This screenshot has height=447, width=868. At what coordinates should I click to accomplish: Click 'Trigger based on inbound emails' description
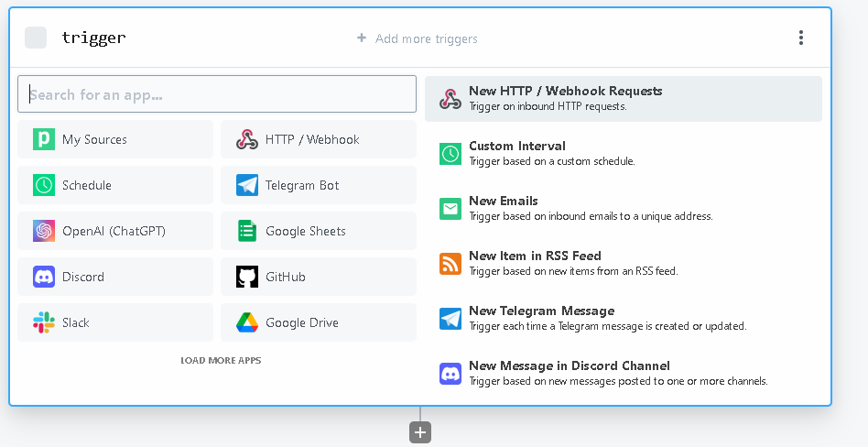pyautogui.click(x=591, y=216)
